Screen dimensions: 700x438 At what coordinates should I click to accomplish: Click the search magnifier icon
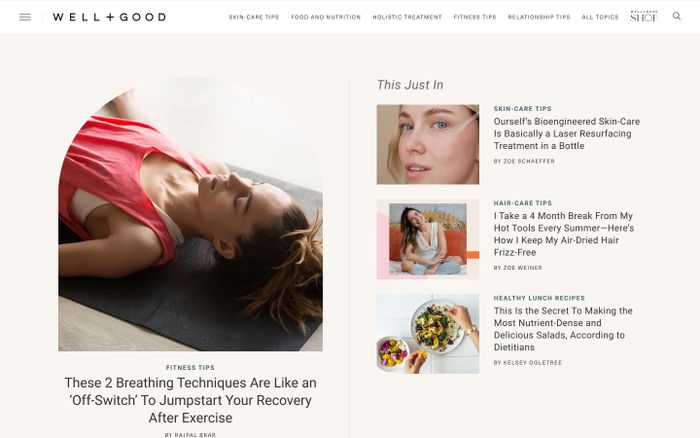coord(677,16)
